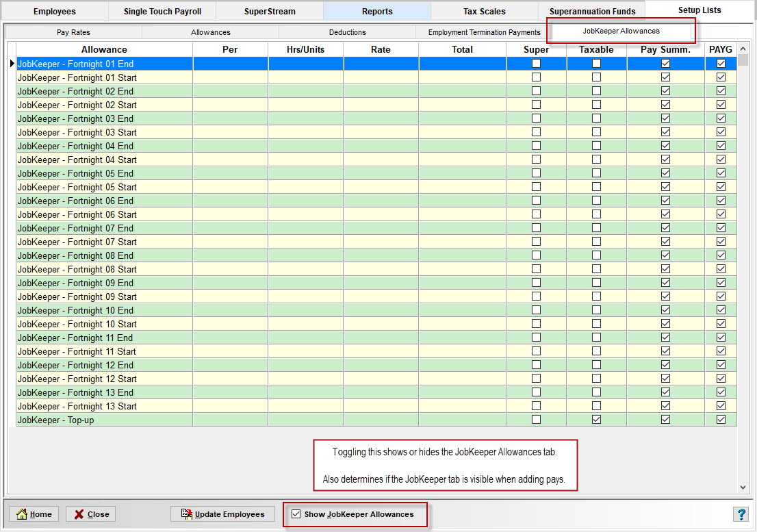Tick Super for JobKeeper Top-up
Image resolution: width=757 pixels, height=532 pixels.
tap(537, 420)
